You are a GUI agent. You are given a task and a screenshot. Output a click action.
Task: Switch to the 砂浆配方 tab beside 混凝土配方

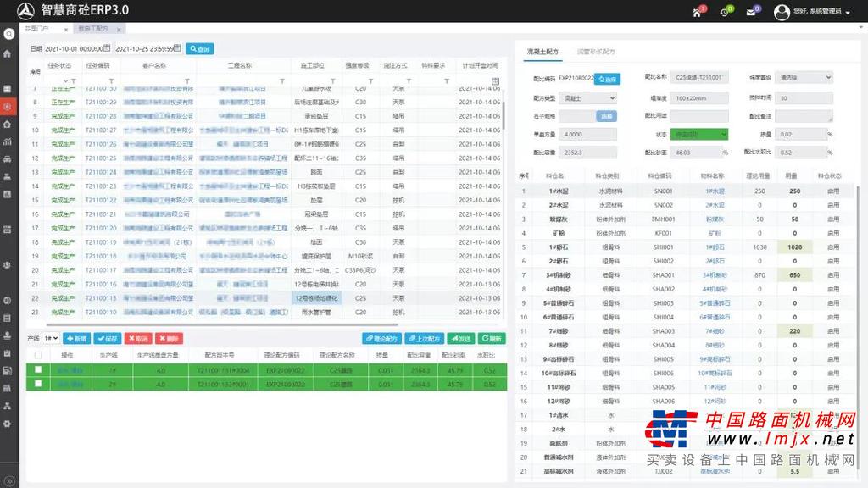tap(596, 52)
